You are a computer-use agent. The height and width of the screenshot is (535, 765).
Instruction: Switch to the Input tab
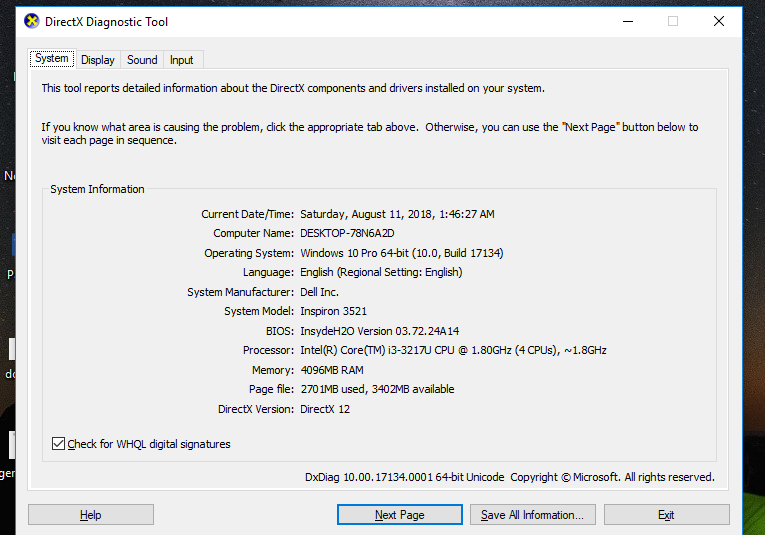[x=181, y=60]
